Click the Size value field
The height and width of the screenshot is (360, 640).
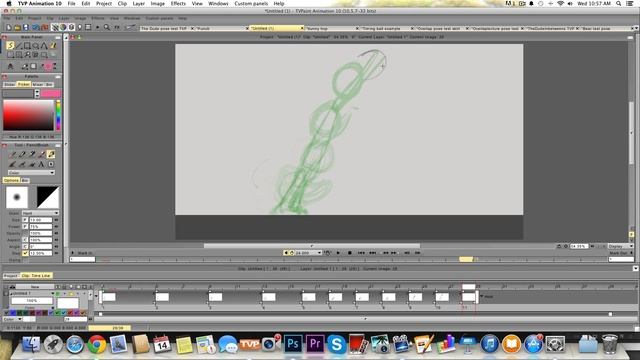pos(40,220)
